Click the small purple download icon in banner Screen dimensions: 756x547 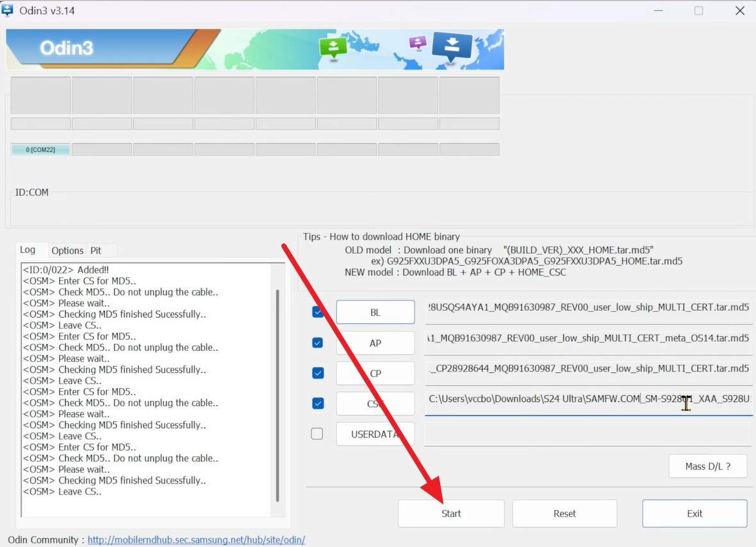click(x=418, y=44)
